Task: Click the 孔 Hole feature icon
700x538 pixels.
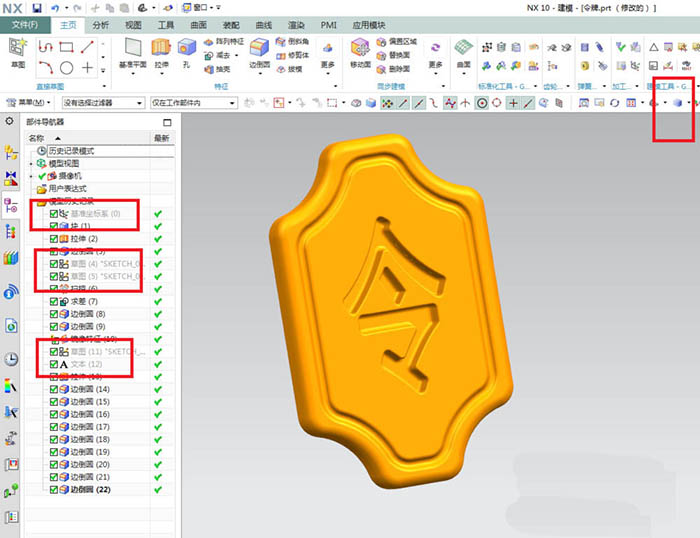Action: (187, 47)
